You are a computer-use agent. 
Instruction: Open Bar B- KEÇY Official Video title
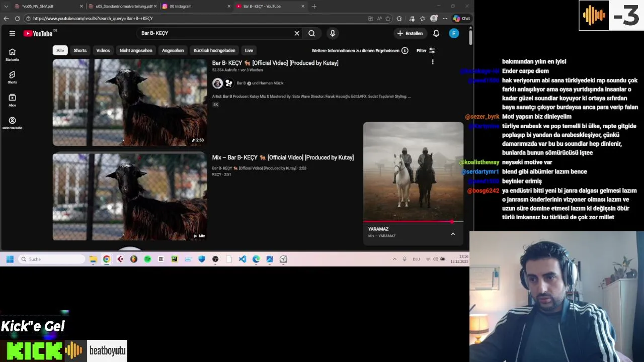275,63
